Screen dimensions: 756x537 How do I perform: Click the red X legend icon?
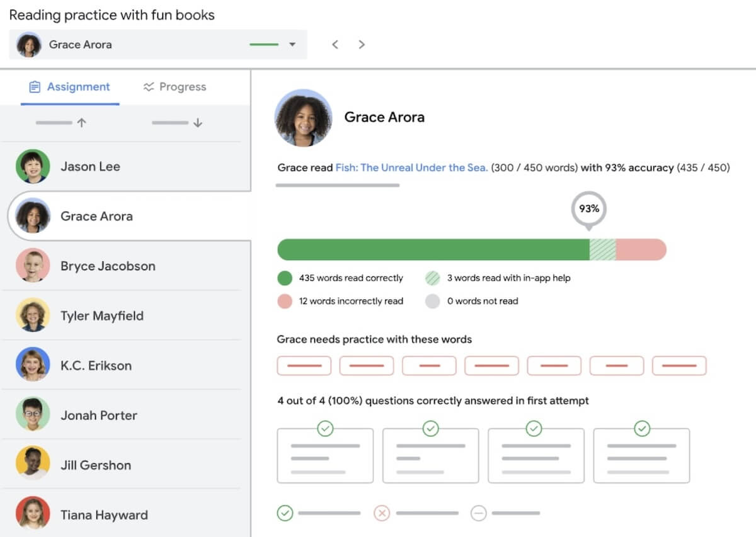pyautogui.click(x=382, y=513)
